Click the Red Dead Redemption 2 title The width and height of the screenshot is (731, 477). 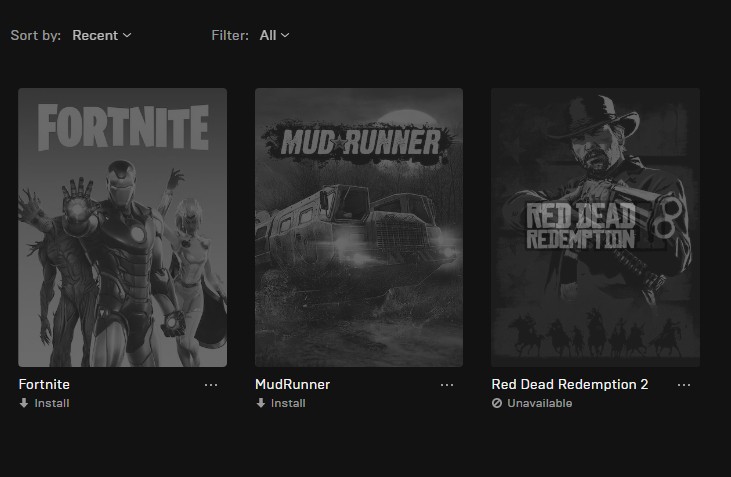(x=570, y=384)
